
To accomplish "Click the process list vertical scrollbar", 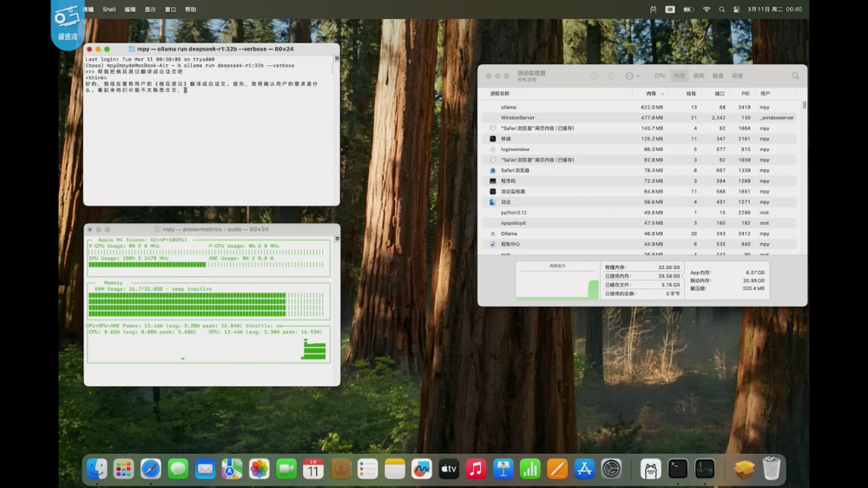I will click(x=804, y=106).
